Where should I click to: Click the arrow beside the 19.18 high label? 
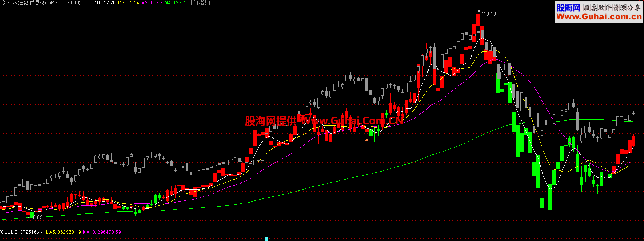tap(480, 12)
